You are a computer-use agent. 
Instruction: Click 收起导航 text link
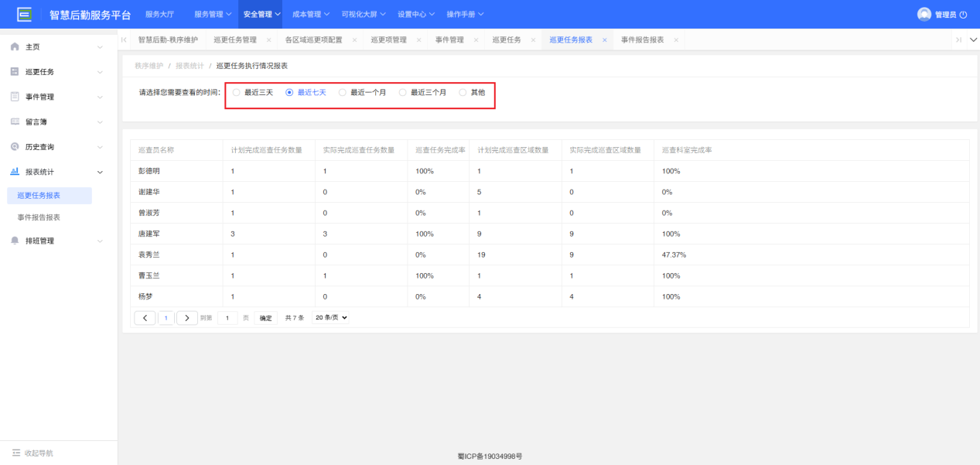[39, 453]
